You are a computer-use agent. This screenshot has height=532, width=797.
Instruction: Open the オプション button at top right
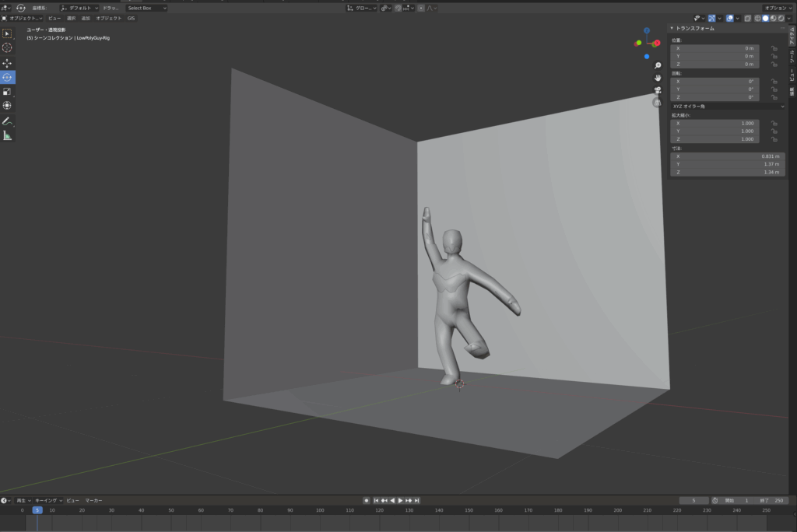click(x=778, y=8)
